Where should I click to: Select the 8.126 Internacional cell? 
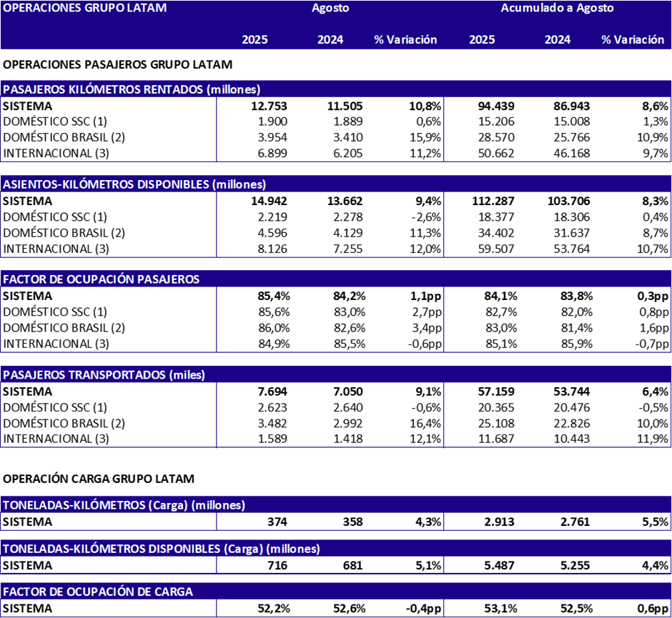pos(272,249)
